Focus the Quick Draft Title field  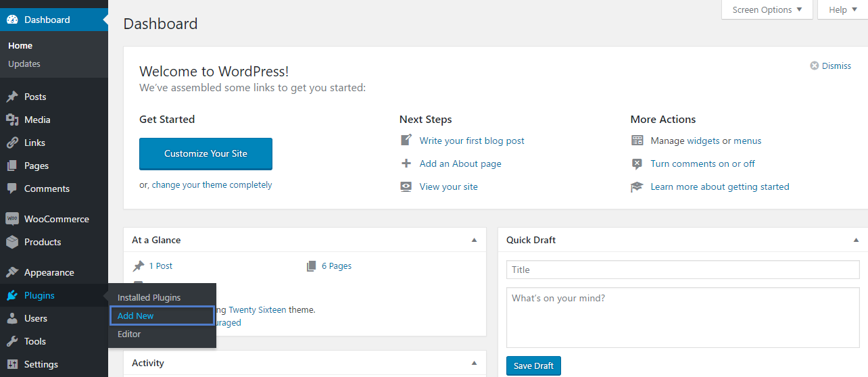pos(683,270)
